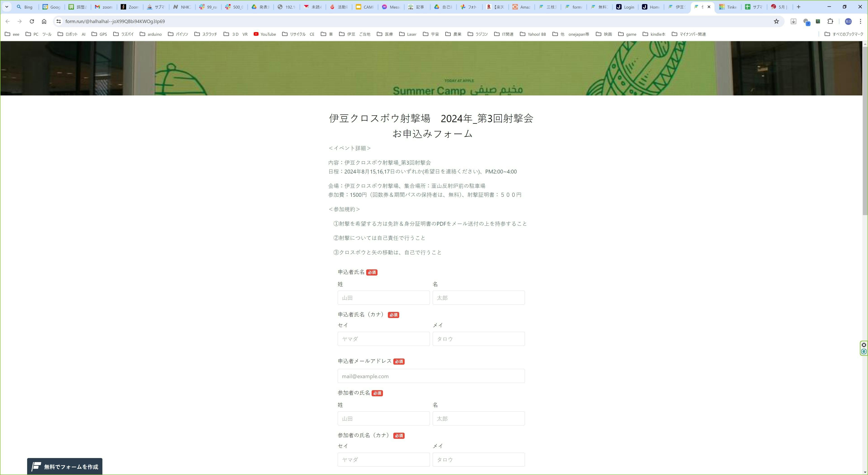This screenshot has height=475, width=868.
Task: Open new tab with plus icon
Action: tap(798, 7)
